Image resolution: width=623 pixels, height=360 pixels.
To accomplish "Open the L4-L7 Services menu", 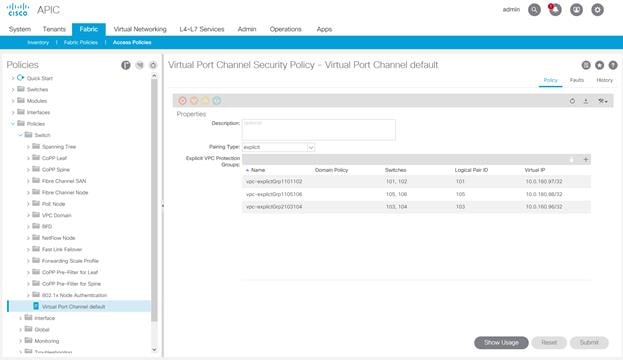I will 202,29.
